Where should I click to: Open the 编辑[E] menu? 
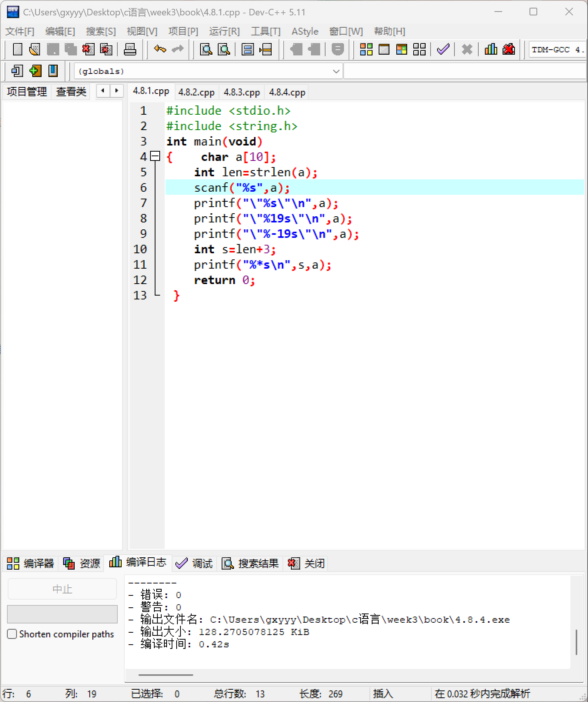click(x=60, y=31)
